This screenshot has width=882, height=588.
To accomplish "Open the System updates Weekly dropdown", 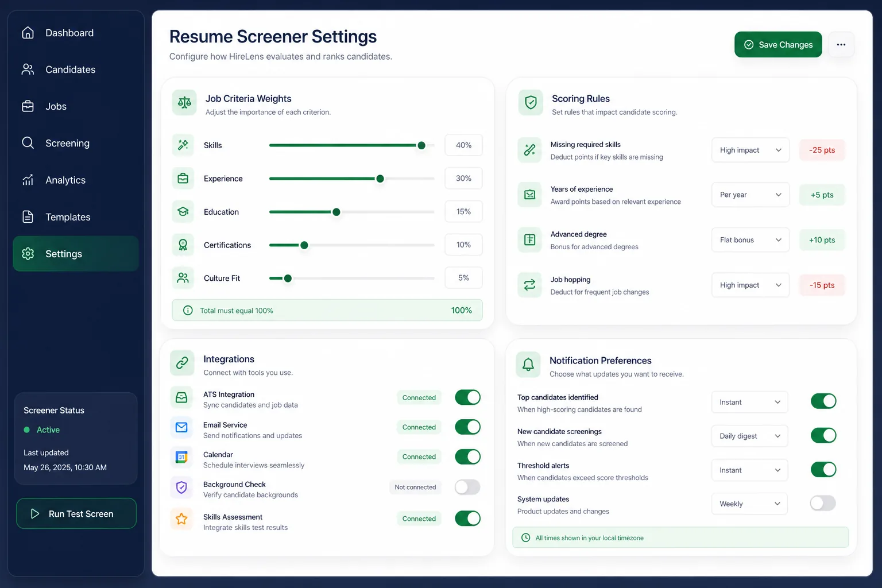I will coord(750,504).
